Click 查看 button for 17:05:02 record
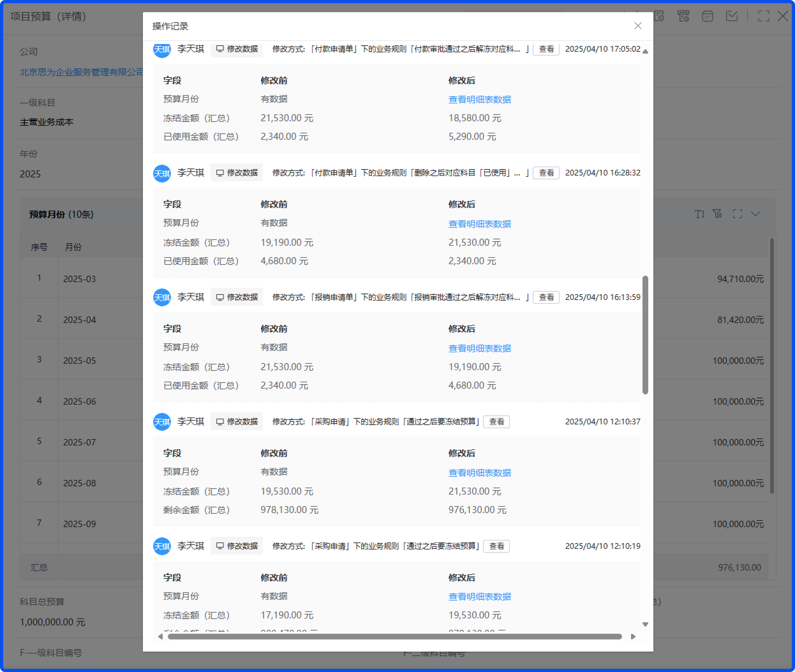Screen dimensions: 795x672 pos(546,49)
